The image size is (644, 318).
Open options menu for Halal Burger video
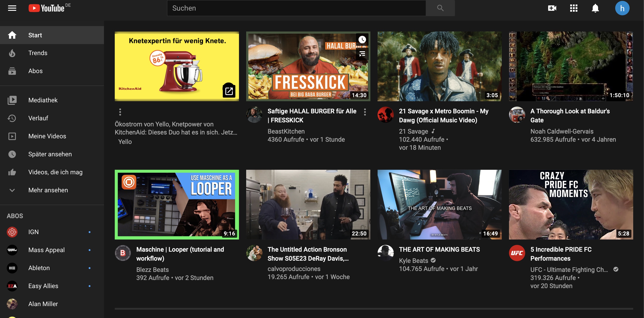click(365, 112)
